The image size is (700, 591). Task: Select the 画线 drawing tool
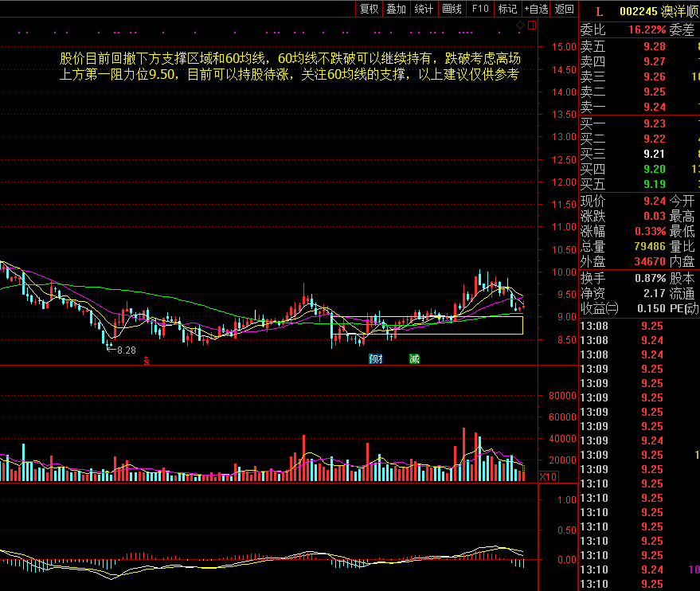452,9
